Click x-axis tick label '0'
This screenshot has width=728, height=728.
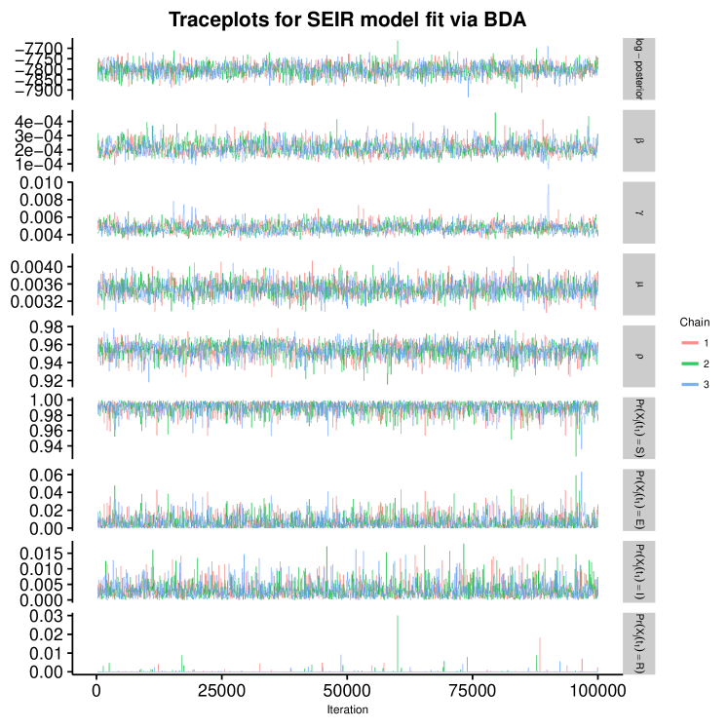pos(96,690)
